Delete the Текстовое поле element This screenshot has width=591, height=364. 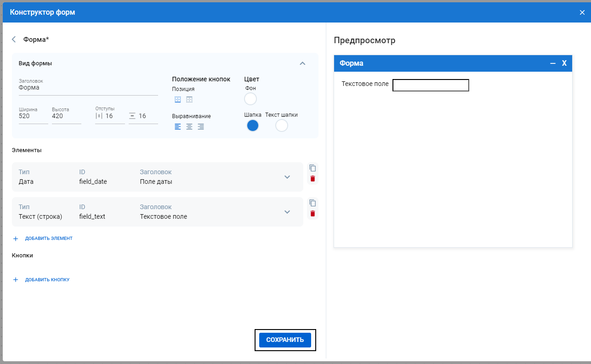point(313,214)
